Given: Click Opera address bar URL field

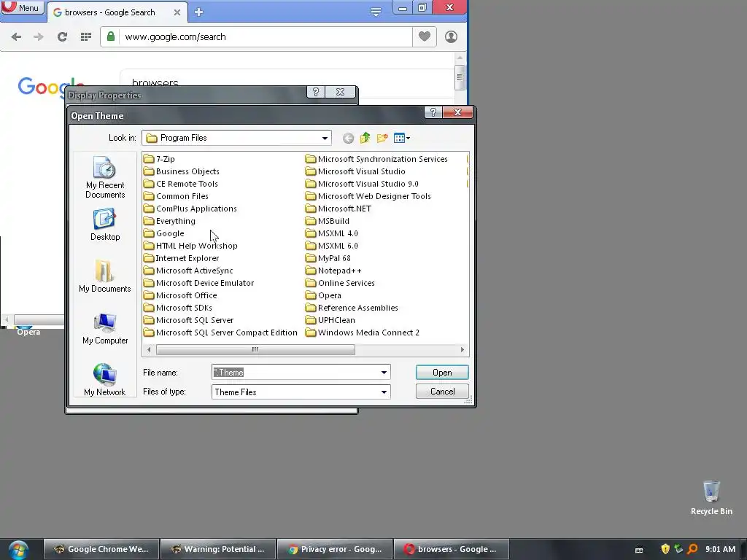Looking at the screenshot, I should (x=265, y=36).
